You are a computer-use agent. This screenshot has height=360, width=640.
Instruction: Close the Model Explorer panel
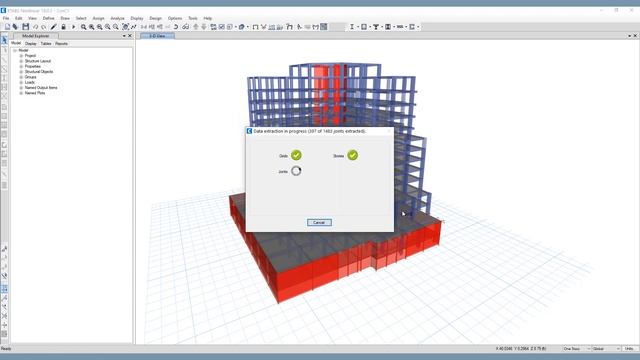(x=130, y=36)
